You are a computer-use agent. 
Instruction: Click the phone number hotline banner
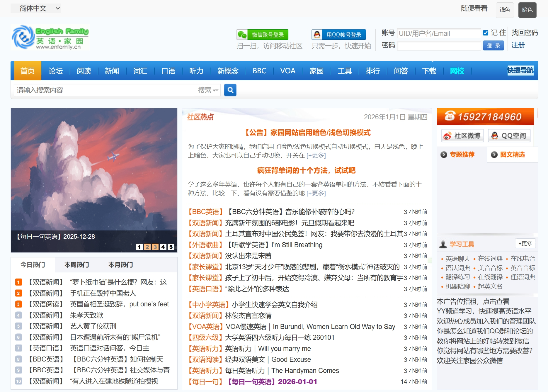tap(485, 117)
